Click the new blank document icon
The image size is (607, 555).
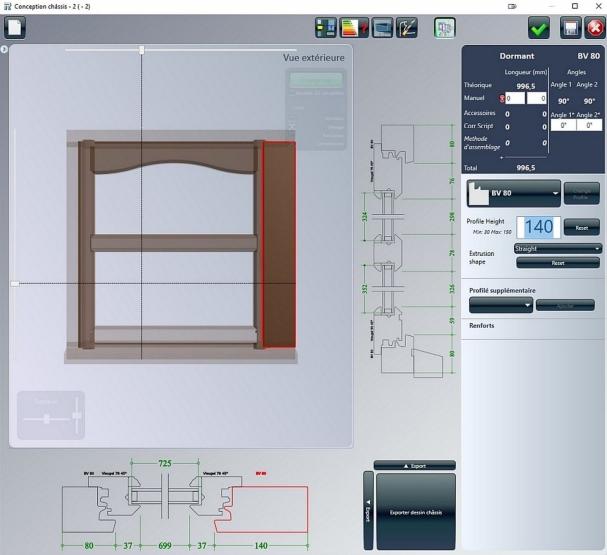[x=15, y=28]
